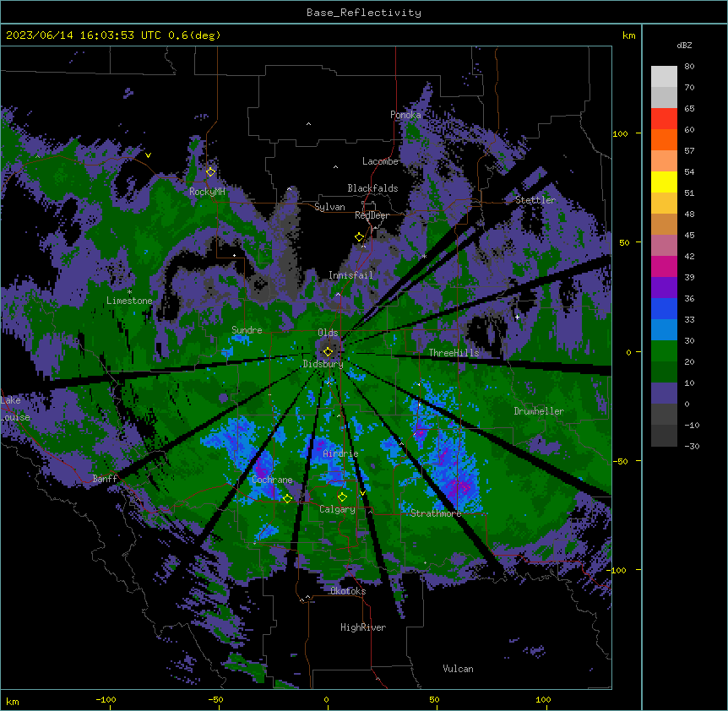Click the 100 tick label on right axis
Image resolution: width=728 pixels, height=711 pixels.
click(620, 133)
